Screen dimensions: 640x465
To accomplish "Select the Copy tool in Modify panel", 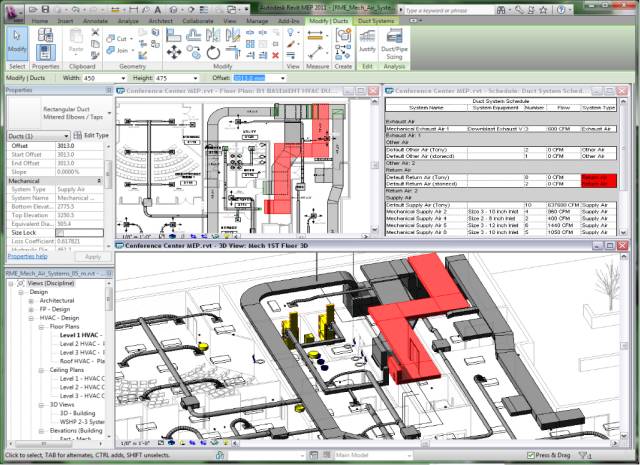I will pyautogui.click(x=193, y=52).
